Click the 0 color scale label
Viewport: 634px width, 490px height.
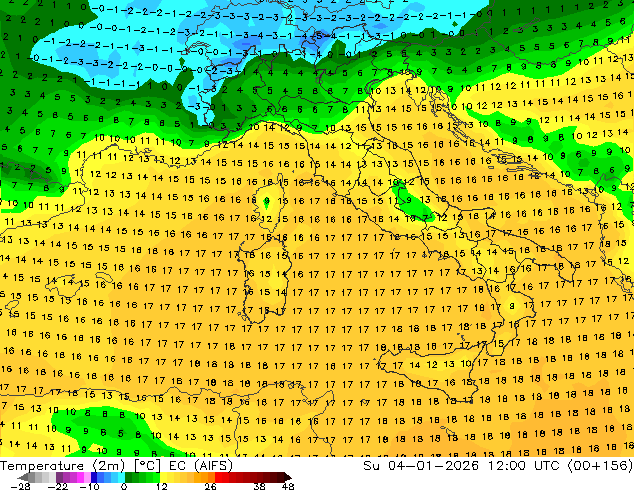click(x=124, y=486)
